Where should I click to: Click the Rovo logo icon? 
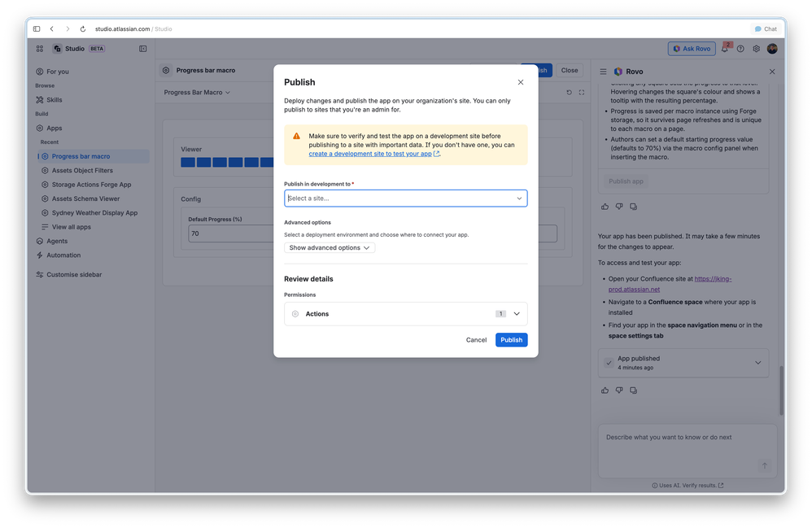tap(618, 72)
